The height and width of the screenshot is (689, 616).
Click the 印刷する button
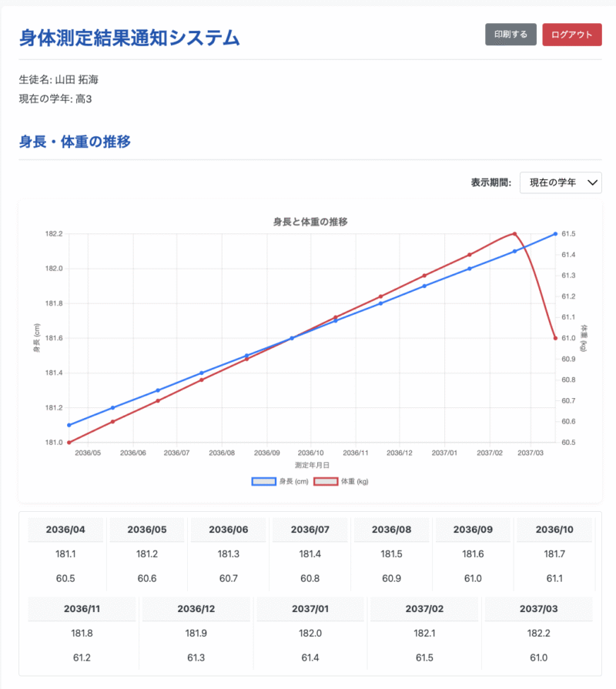tap(511, 35)
